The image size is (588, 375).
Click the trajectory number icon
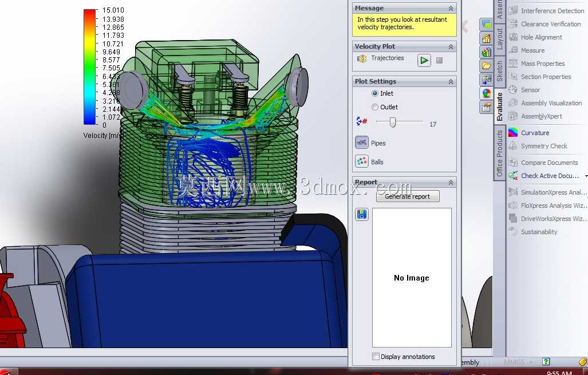[361, 121]
